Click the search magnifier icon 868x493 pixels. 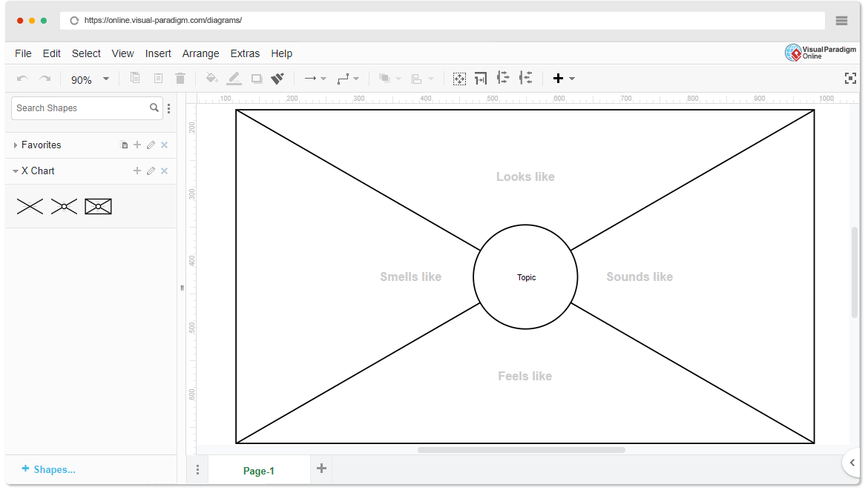point(154,108)
